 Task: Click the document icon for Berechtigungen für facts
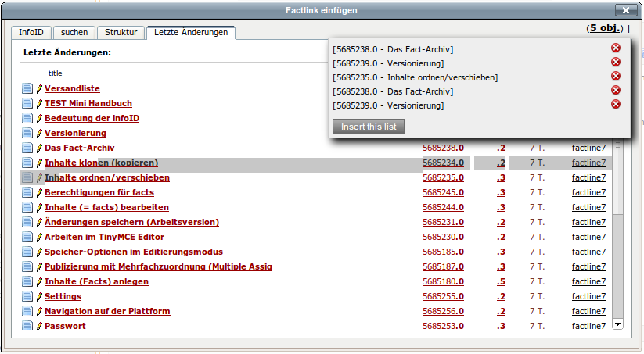tap(27, 192)
